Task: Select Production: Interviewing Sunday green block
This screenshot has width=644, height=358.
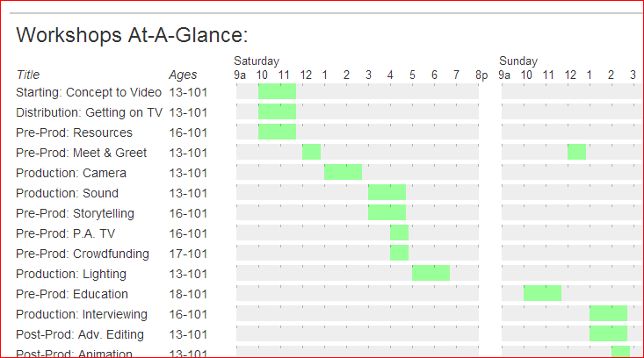Action: [608, 313]
